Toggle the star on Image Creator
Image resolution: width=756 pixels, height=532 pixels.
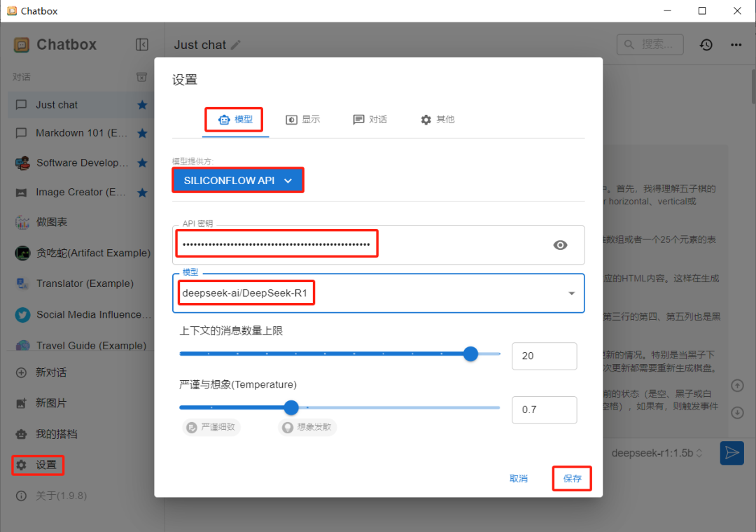coord(142,192)
